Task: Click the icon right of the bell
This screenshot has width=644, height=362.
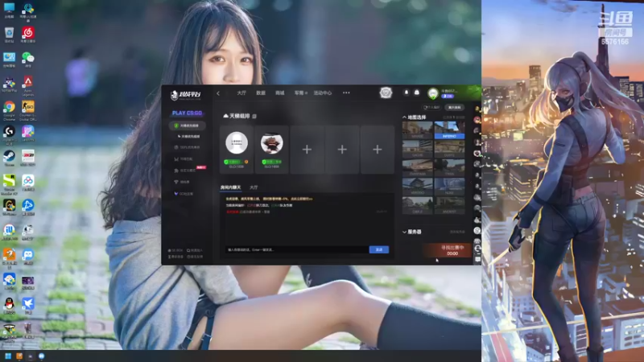Action: tap(416, 93)
